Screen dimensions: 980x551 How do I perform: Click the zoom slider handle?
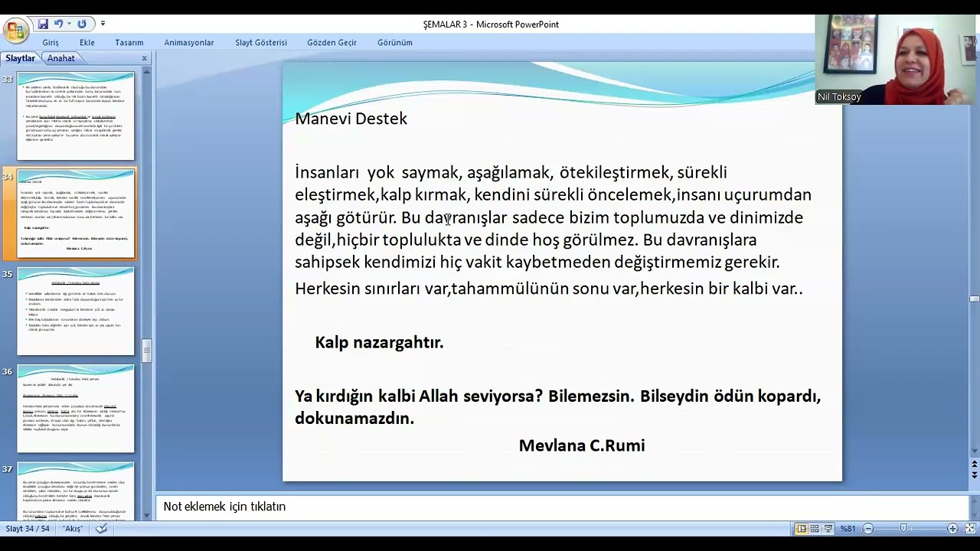(904, 529)
